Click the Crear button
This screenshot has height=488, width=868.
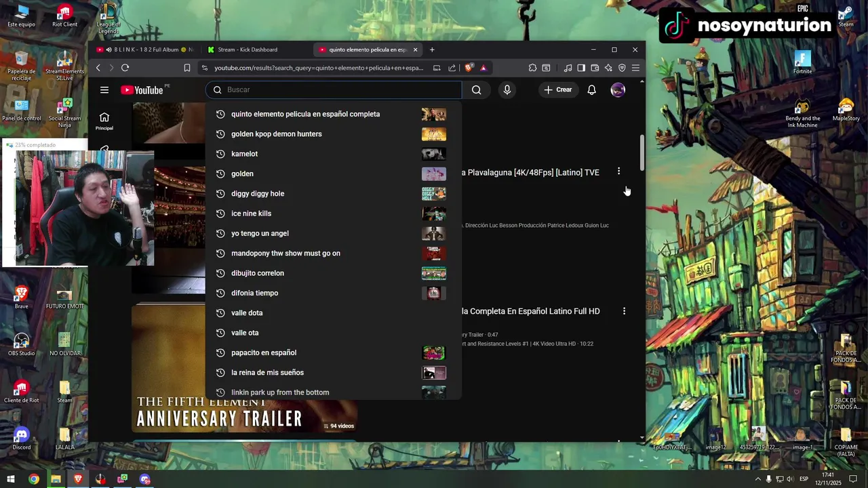[558, 89]
